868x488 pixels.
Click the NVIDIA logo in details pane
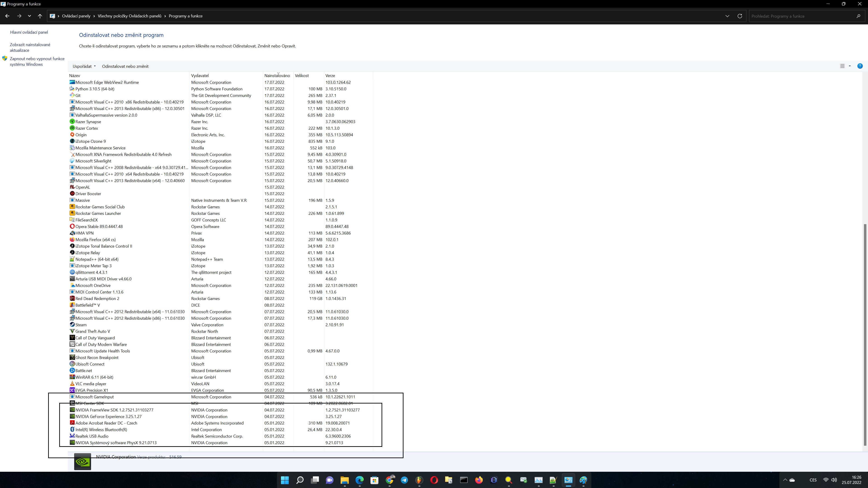click(x=83, y=461)
